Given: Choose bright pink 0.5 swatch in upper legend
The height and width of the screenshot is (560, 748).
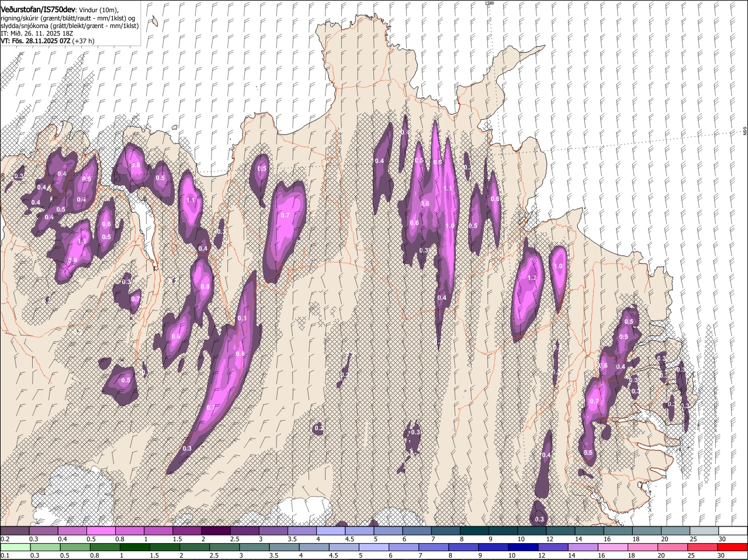Looking at the screenshot, I should pos(101,531).
